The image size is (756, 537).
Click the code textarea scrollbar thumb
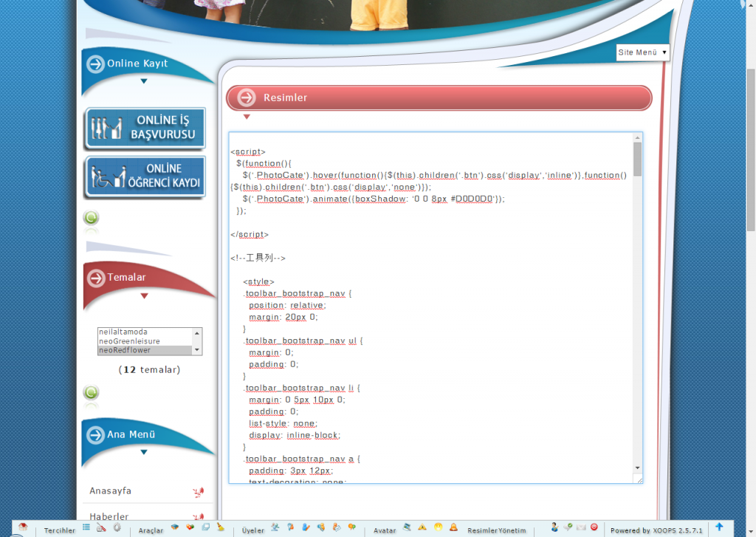tap(637, 159)
